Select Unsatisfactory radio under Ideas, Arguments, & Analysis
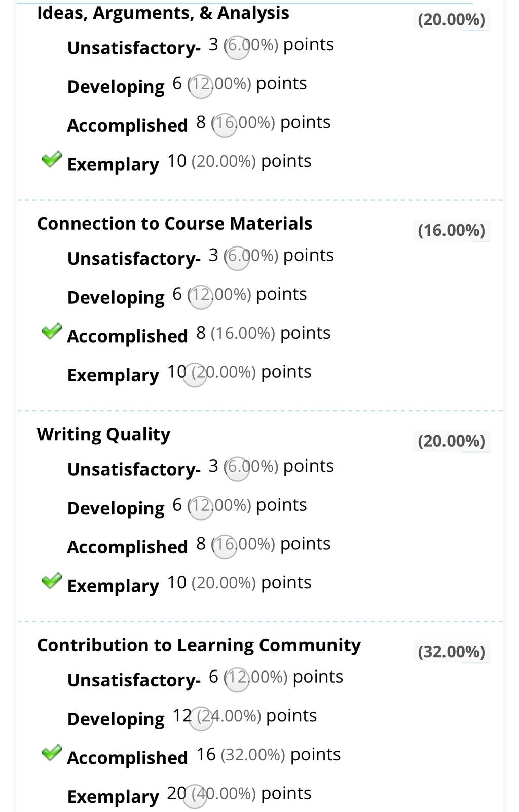Viewport: 519px width, 812px height. click(x=237, y=48)
